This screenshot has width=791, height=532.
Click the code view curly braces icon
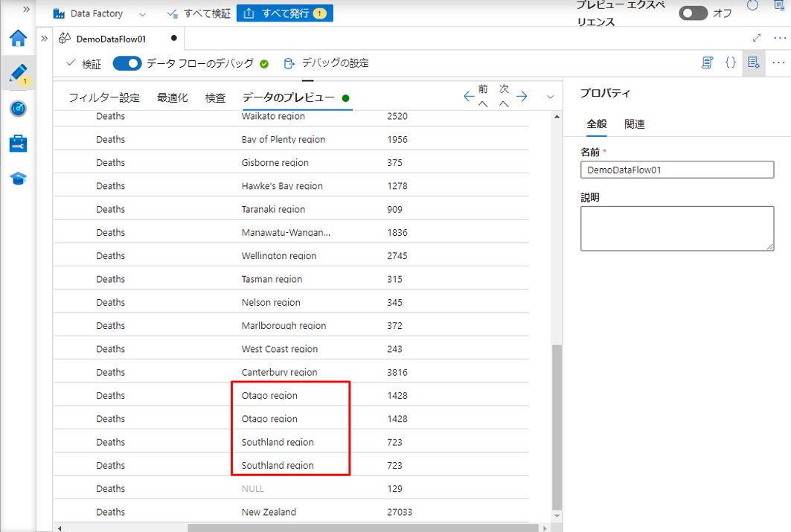(731, 63)
